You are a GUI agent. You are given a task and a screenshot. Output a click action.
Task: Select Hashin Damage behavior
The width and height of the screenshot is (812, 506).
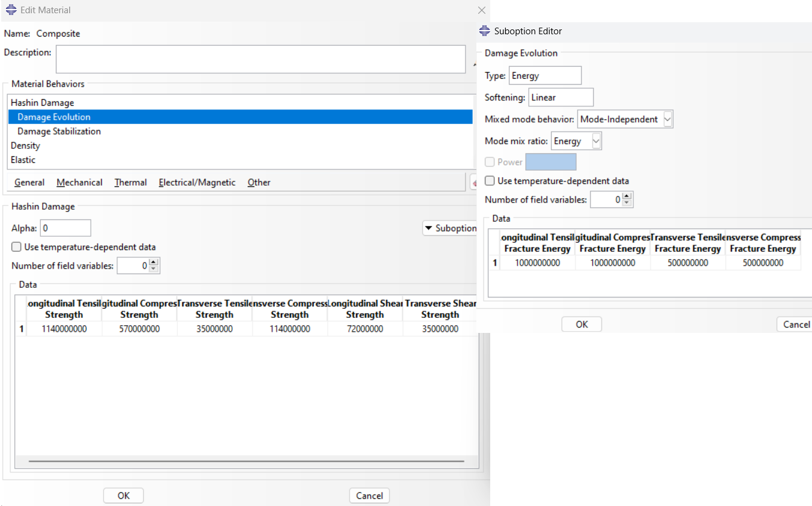click(241, 103)
